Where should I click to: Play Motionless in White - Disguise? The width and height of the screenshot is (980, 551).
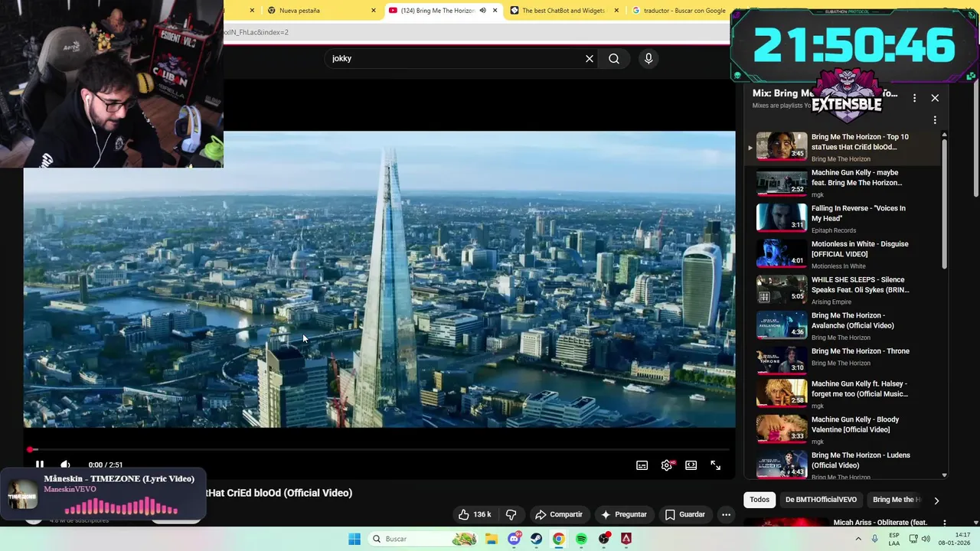842,254
